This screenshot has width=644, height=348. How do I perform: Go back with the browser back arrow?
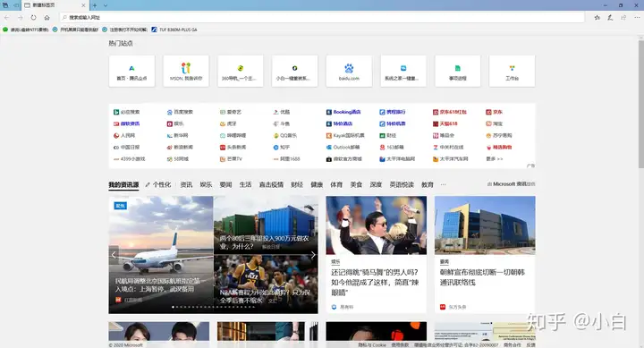coord(6,18)
